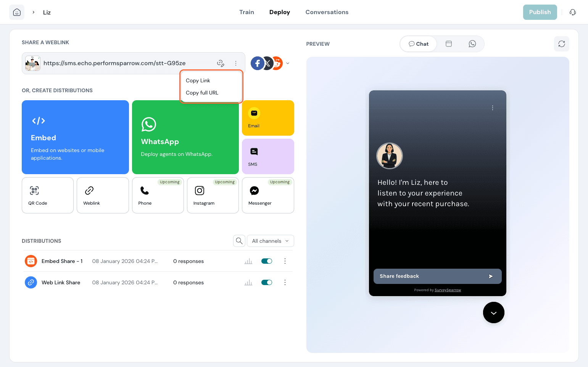Open the three-dot menu for Web Link Share

pyautogui.click(x=285, y=282)
